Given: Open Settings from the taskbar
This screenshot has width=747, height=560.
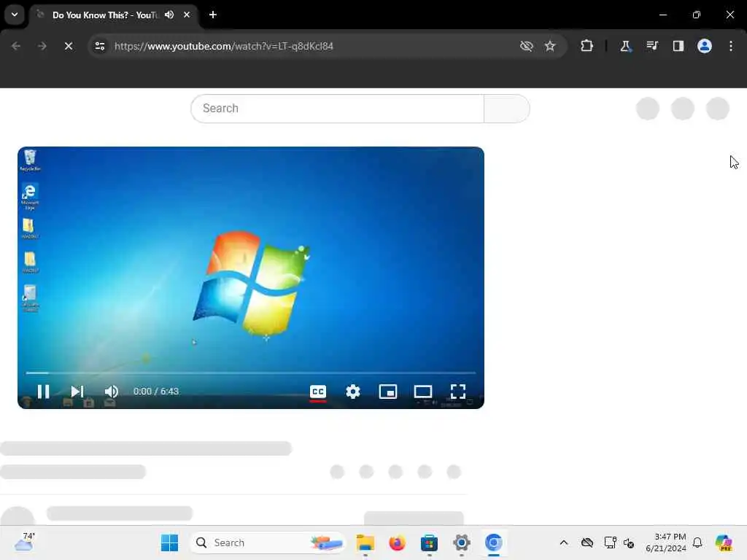Looking at the screenshot, I should coord(461,542).
